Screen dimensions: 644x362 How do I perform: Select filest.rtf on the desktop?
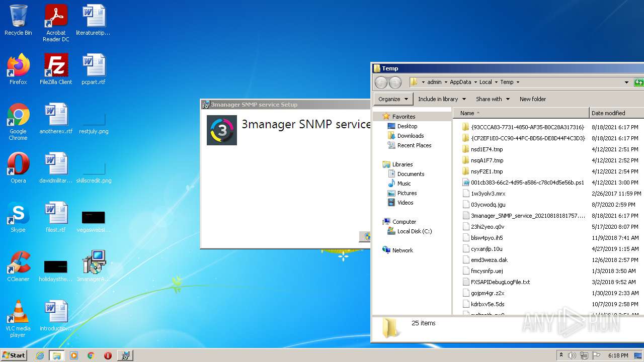tap(56, 217)
